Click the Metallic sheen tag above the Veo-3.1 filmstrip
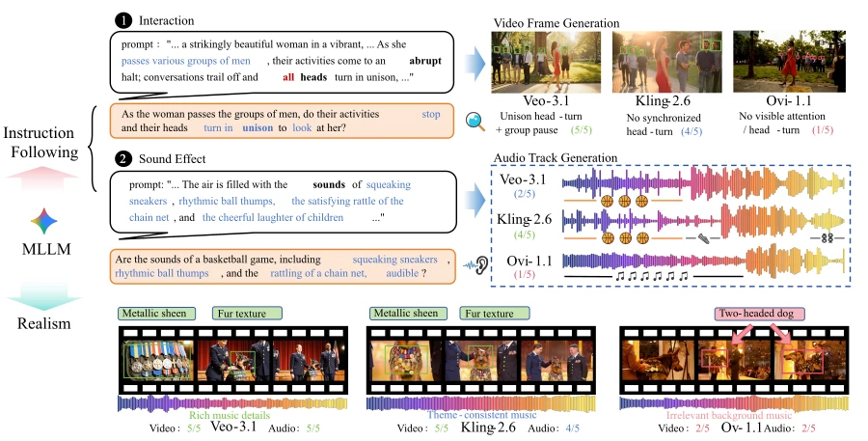 (x=156, y=314)
